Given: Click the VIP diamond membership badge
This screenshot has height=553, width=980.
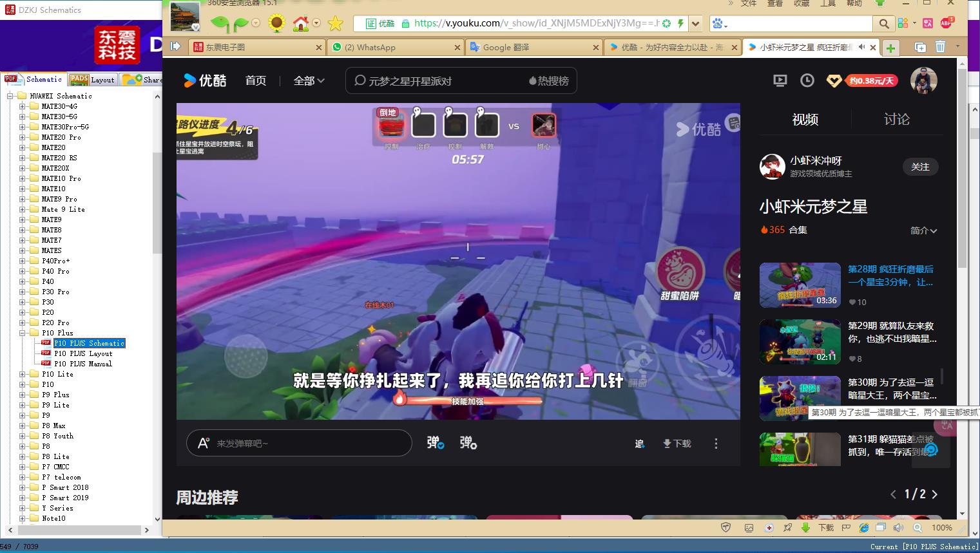Looking at the screenshot, I should coord(834,81).
